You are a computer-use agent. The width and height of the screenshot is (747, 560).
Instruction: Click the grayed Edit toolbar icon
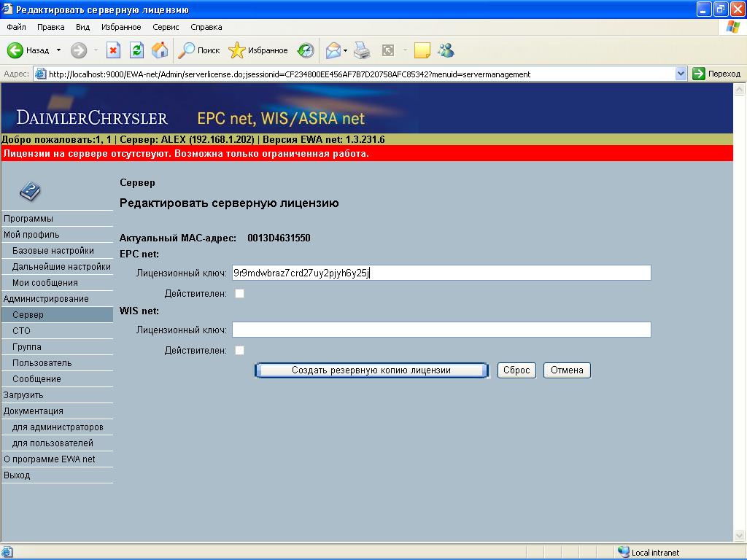388,50
